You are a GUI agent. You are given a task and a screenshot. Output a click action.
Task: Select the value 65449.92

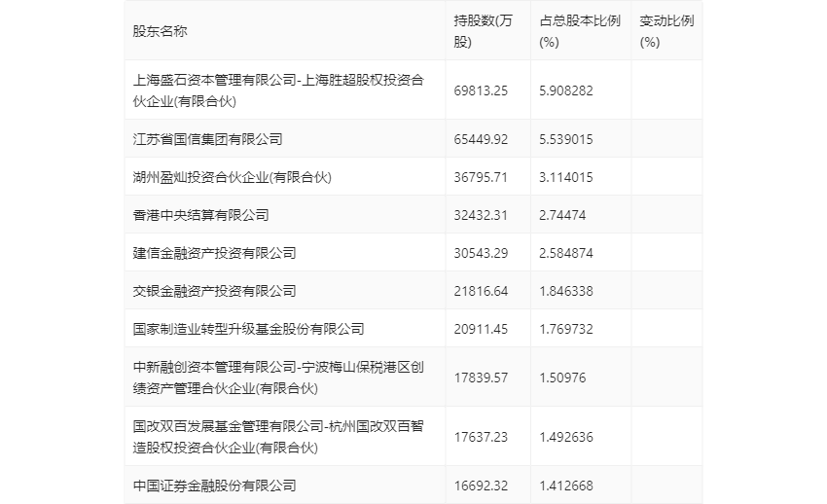(x=481, y=139)
